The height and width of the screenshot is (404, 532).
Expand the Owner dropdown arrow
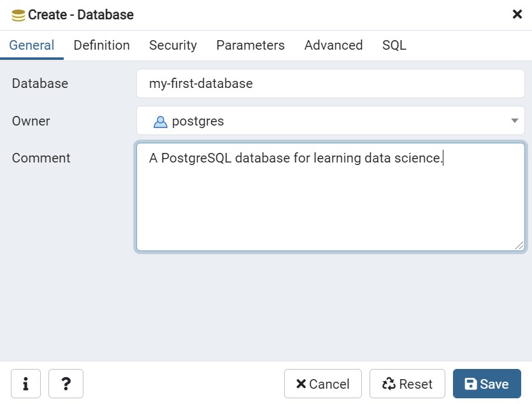click(x=514, y=121)
